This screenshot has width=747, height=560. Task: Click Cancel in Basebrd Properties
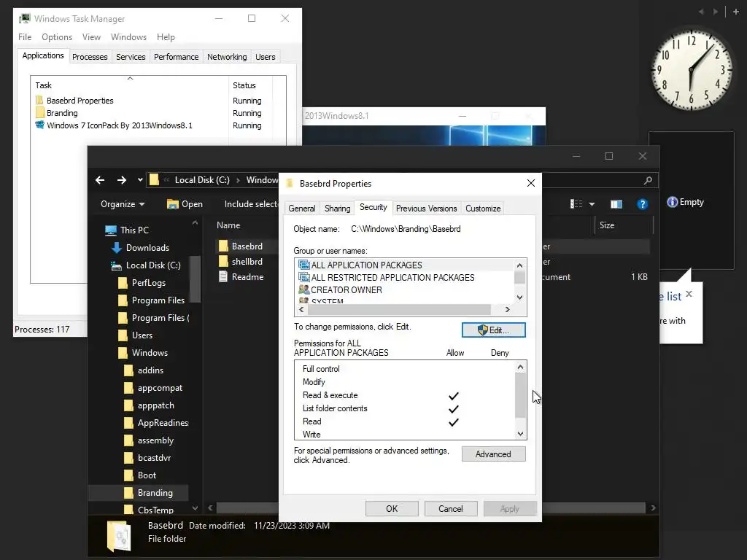(450, 508)
